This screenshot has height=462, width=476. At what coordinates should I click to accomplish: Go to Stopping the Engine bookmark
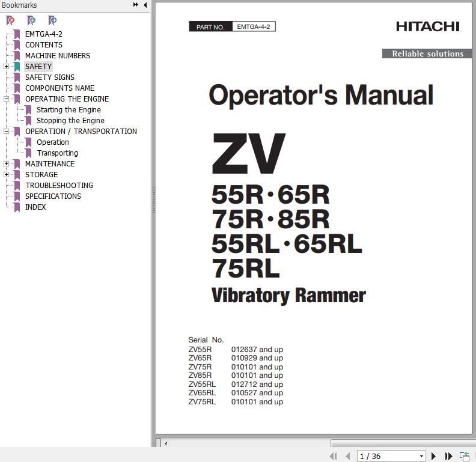[70, 121]
